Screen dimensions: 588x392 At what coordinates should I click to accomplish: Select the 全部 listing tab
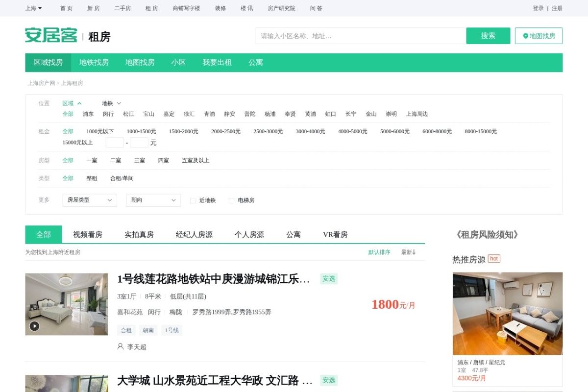(44, 234)
